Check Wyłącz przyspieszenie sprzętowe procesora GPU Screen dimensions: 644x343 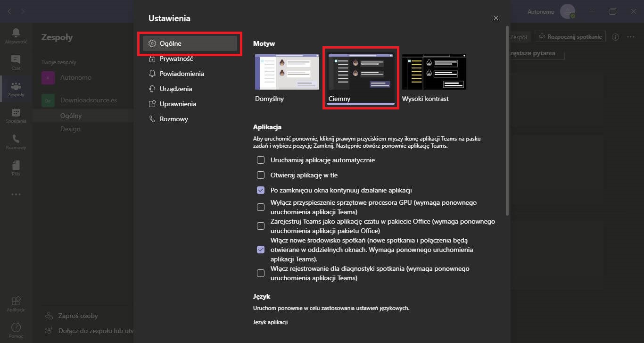(x=261, y=207)
